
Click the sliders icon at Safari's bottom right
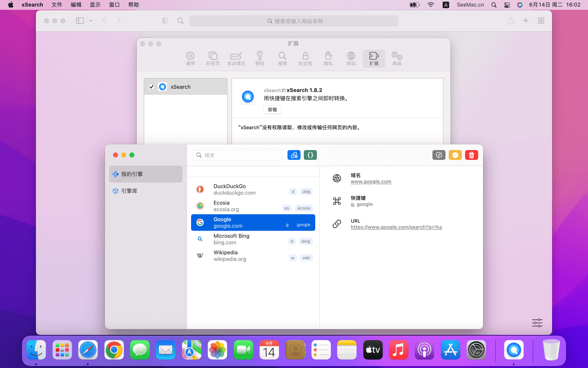coord(537,323)
